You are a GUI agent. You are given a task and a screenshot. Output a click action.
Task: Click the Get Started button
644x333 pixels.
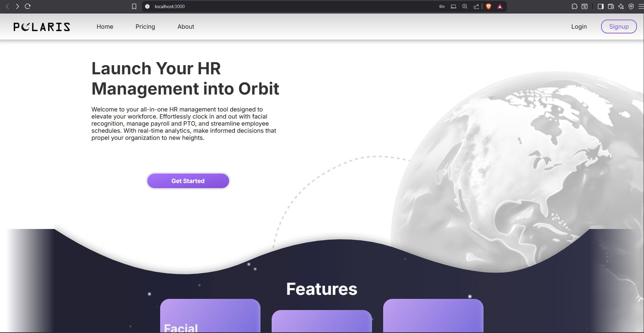[188, 181]
